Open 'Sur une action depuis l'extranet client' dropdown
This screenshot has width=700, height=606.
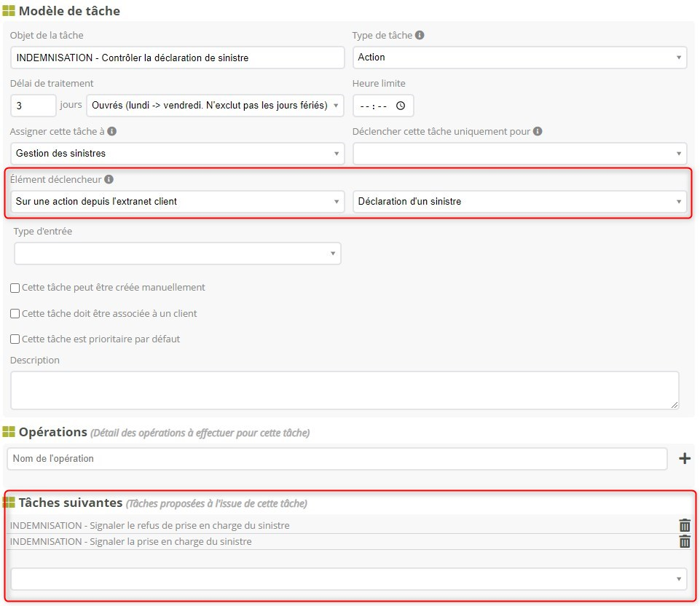(x=177, y=202)
